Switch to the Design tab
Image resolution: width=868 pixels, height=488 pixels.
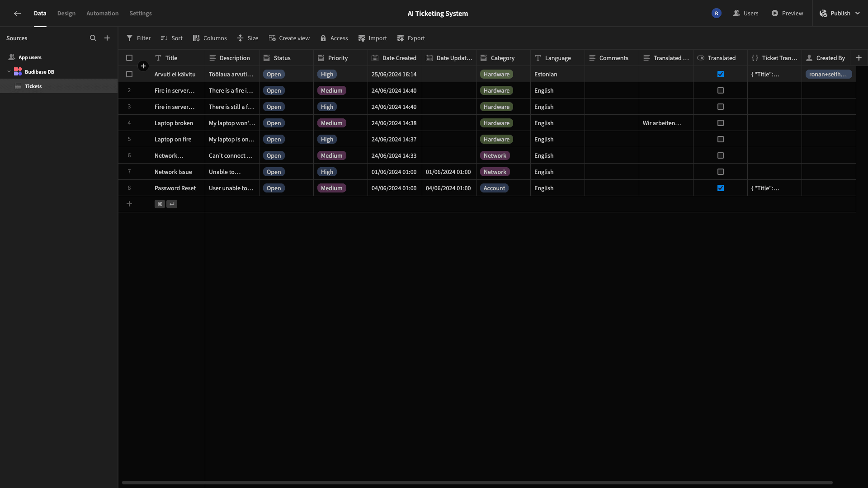pos(66,14)
